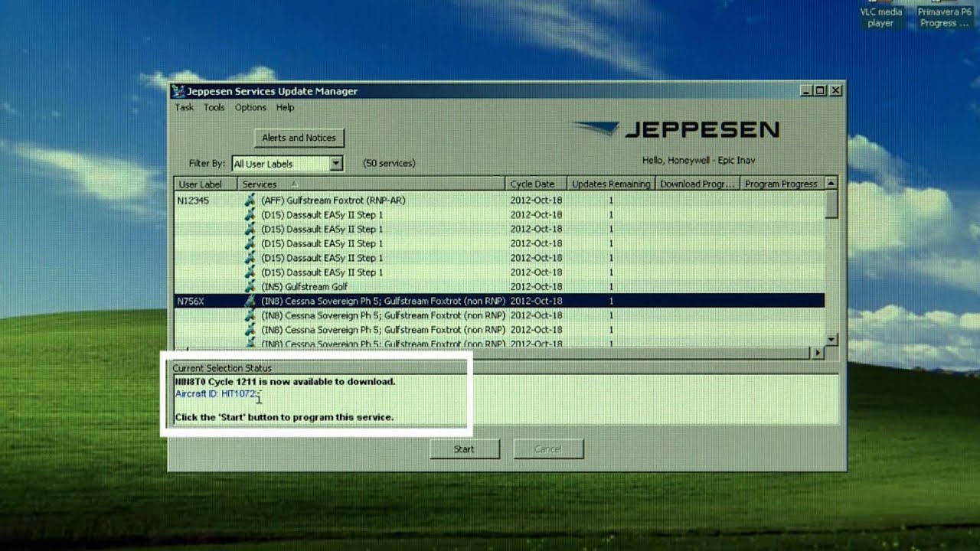The width and height of the screenshot is (980, 551).
Task: Open the Tools menu
Action: pos(214,107)
